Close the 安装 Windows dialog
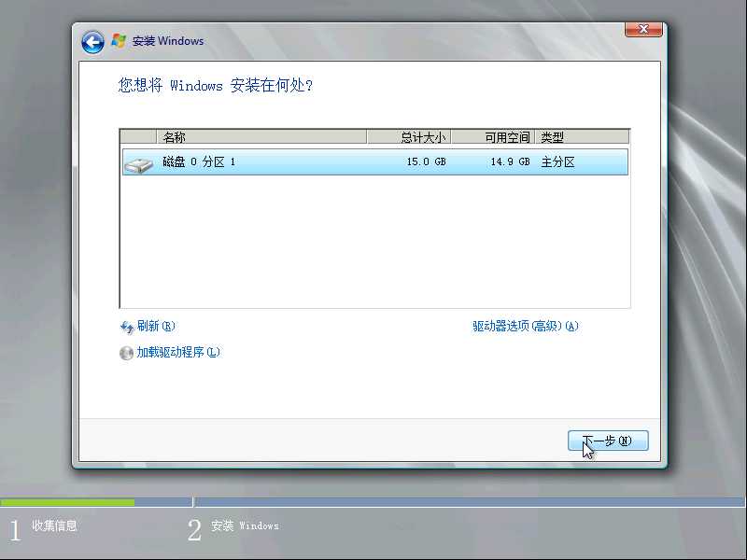747x560 pixels. [x=643, y=29]
